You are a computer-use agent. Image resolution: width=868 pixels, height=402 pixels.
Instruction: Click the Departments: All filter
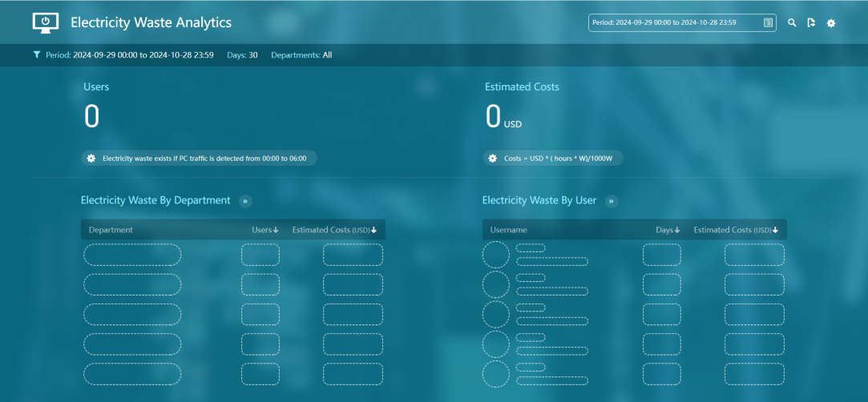click(301, 55)
